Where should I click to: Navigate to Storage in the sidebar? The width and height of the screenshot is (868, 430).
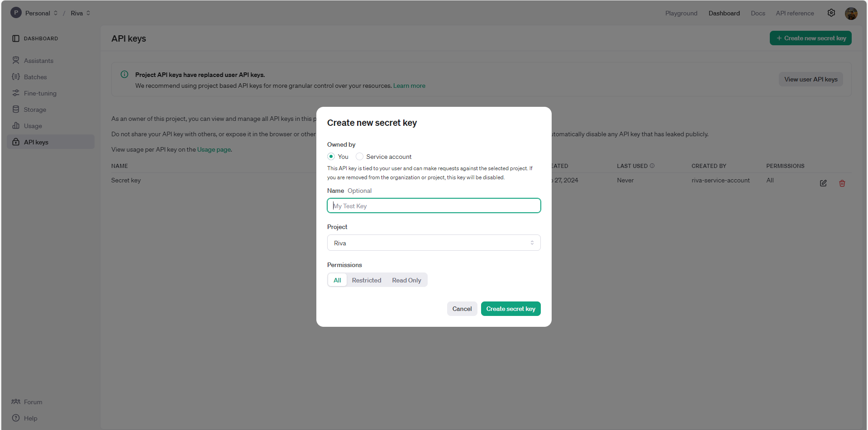click(35, 110)
